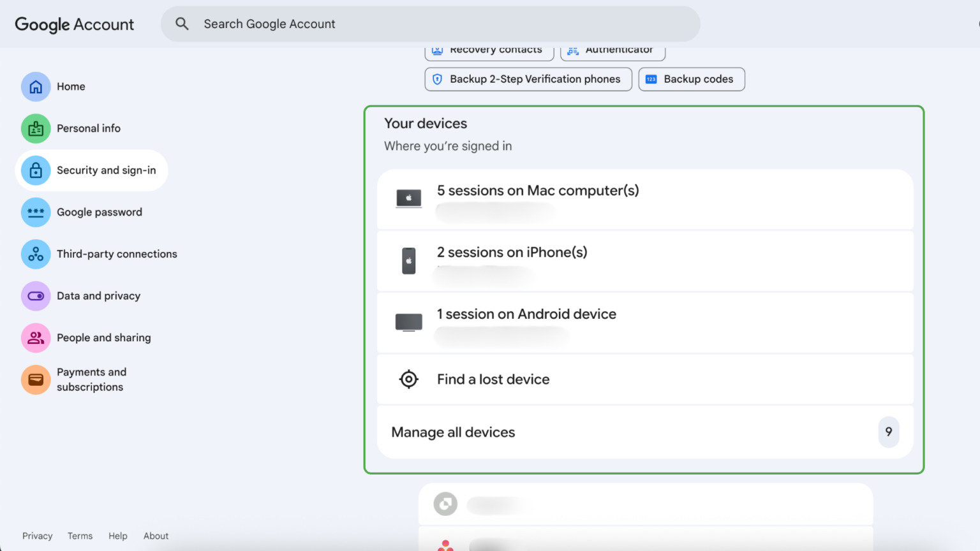
Task: Click the search magnifier icon
Action: click(x=182, y=24)
